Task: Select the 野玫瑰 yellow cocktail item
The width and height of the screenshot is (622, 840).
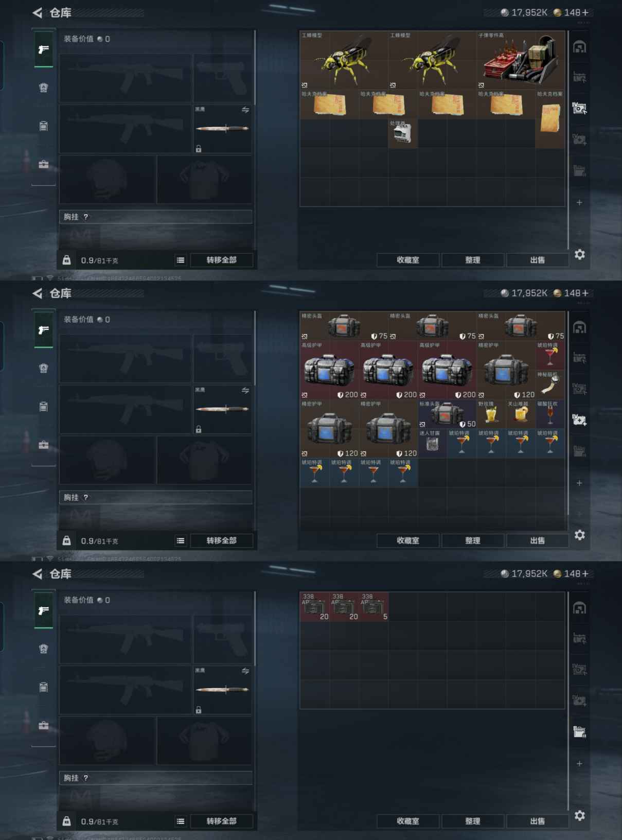Action: point(491,414)
